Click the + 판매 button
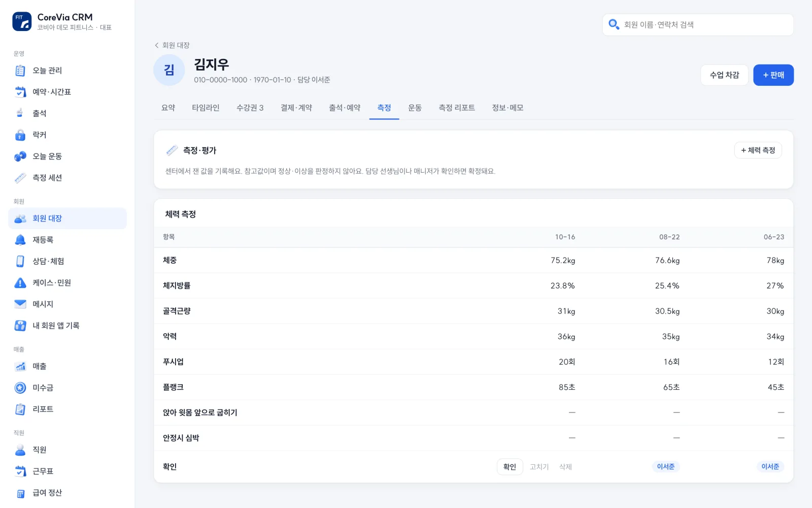Screen dimensions: 812x508 coord(773,75)
